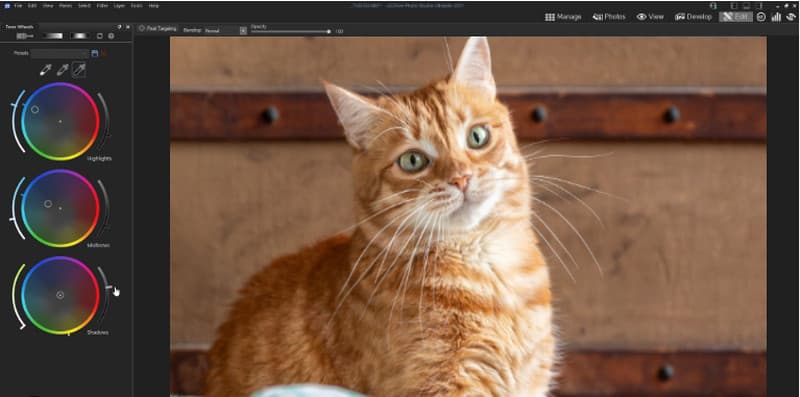The width and height of the screenshot is (800, 397).
Task: Open the Help menu
Action: [154, 6]
